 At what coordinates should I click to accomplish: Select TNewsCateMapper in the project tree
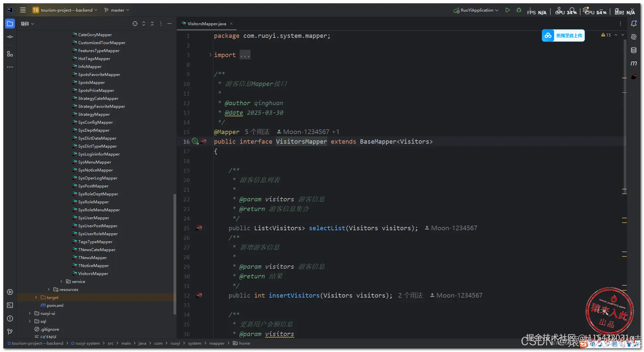(97, 249)
